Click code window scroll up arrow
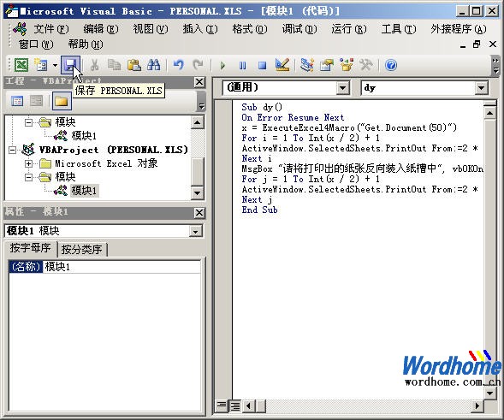The width and height of the screenshot is (504, 420). click(489, 113)
